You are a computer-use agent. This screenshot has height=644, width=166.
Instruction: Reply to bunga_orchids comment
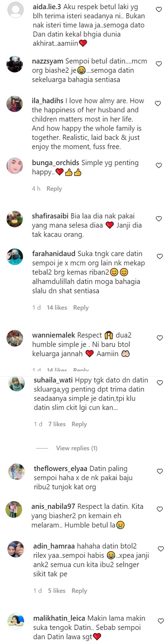[x=54, y=189]
